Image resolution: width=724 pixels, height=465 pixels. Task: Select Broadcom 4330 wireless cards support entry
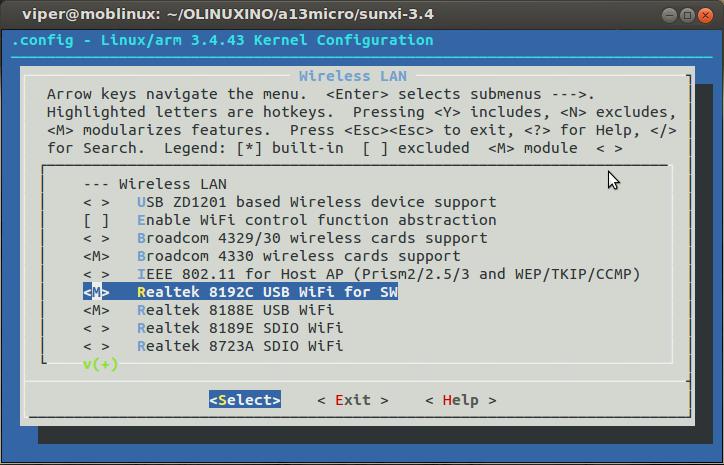tap(299, 256)
